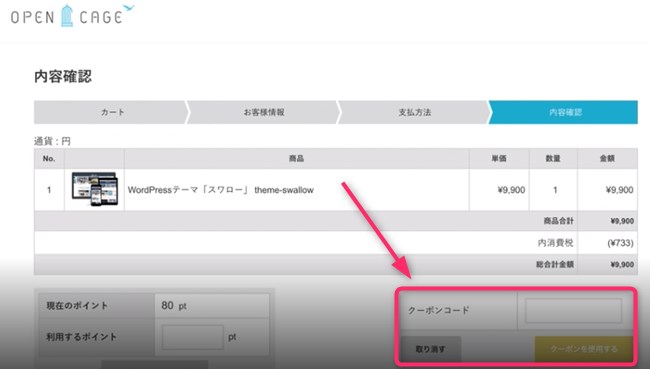Select the 内容確認 page heading
The image size is (650, 369).
(x=63, y=76)
